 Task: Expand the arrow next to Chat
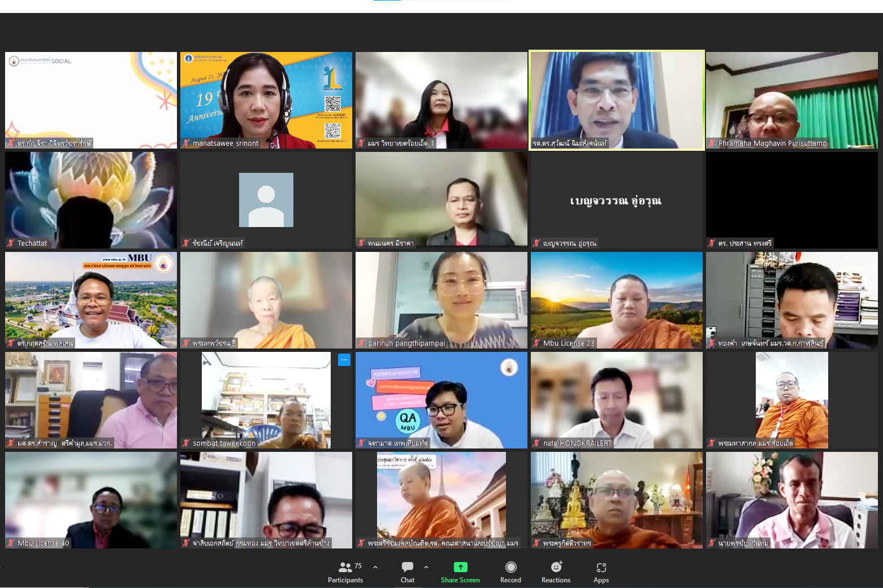click(x=426, y=567)
